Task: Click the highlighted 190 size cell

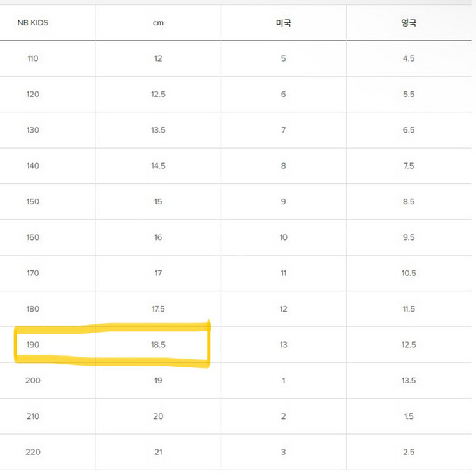Action: [33, 345]
